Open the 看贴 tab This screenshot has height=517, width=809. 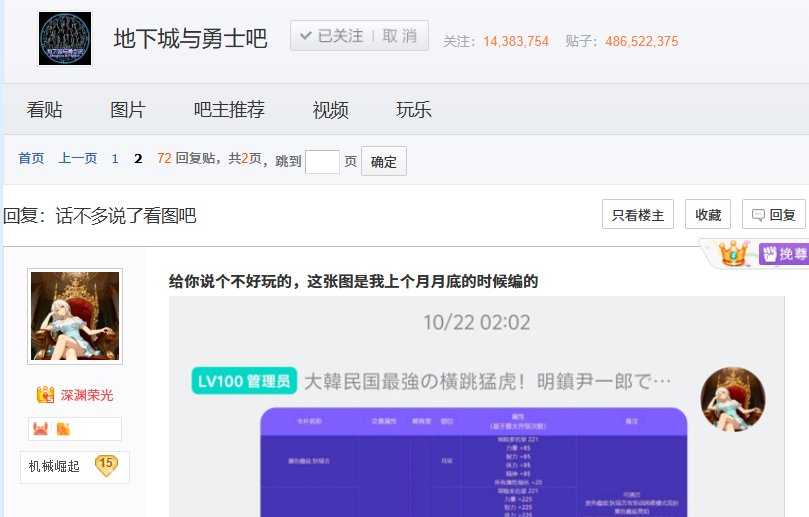[44, 109]
